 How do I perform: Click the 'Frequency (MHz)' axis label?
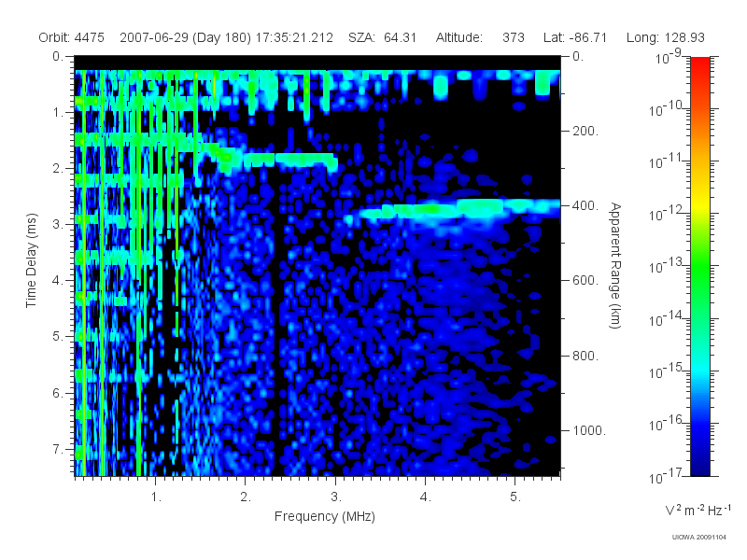(324, 517)
